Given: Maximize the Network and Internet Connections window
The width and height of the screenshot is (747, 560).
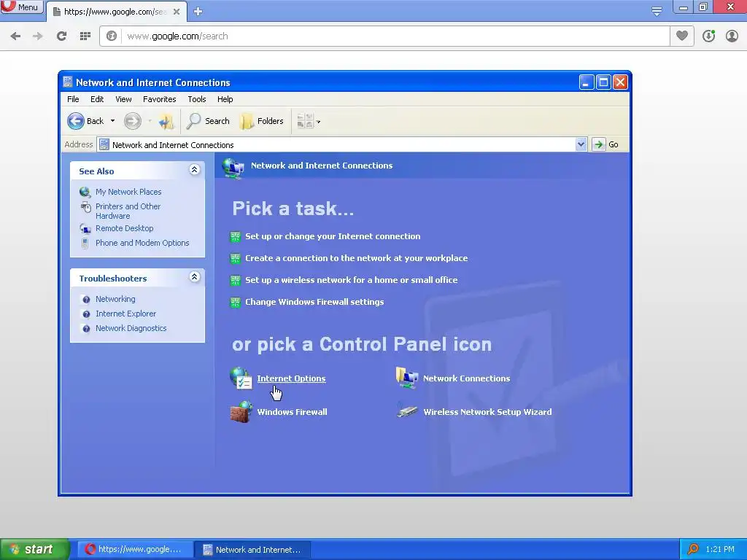Looking at the screenshot, I should [603, 82].
